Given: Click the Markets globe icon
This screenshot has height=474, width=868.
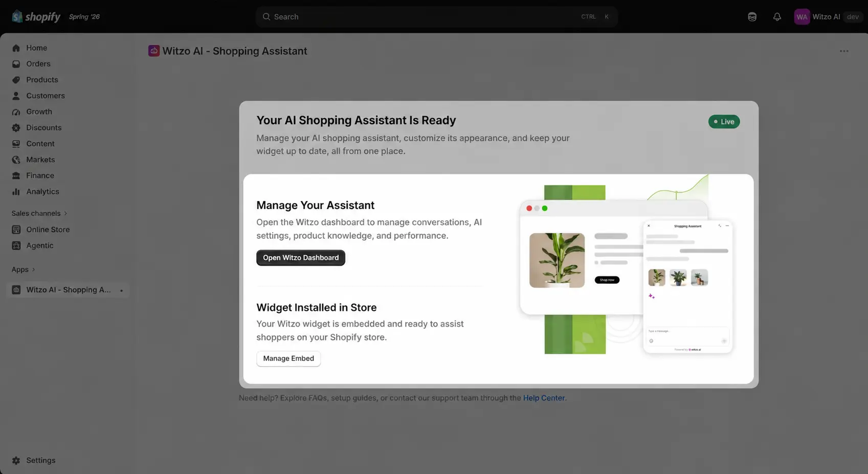Looking at the screenshot, I should coord(16,160).
